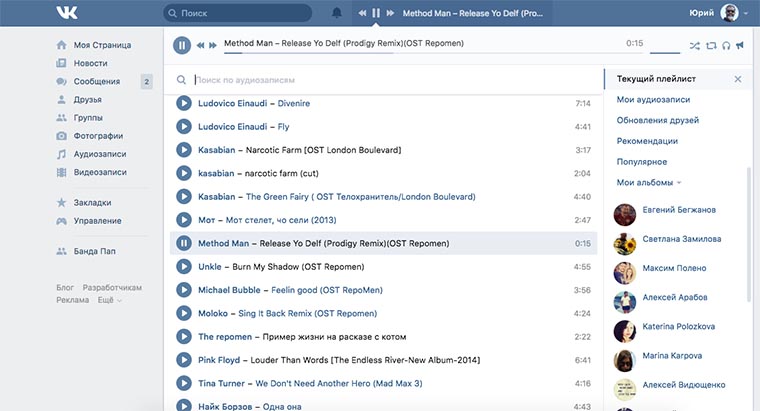Click the headphones icon in player
The image size is (760, 411).
726,46
